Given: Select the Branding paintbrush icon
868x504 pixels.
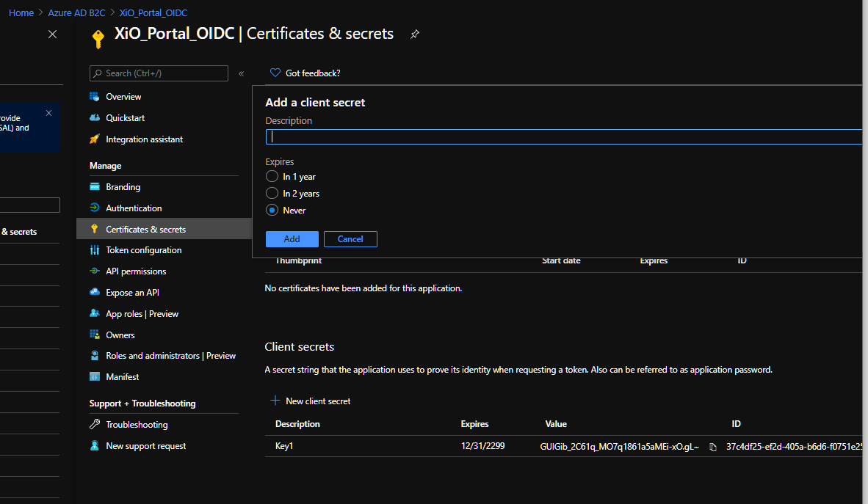Looking at the screenshot, I should tap(95, 186).
